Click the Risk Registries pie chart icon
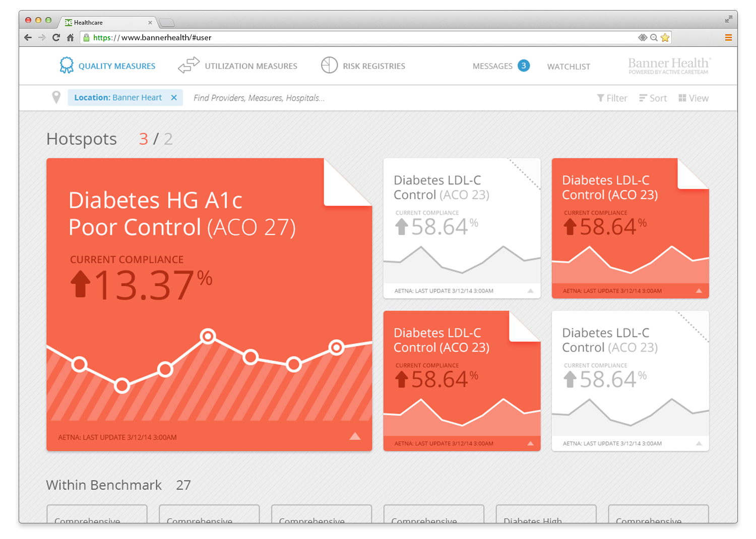The height and width of the screenshot is (539, 756). point(329,65)
